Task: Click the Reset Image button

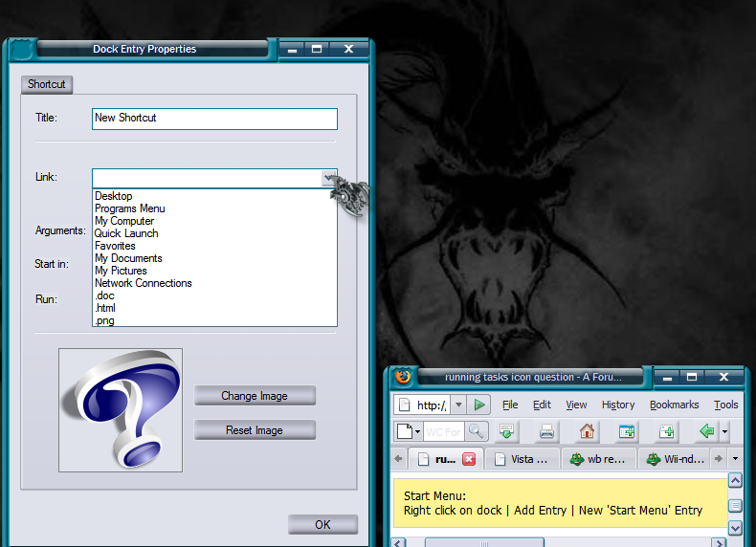Action: pyautogui.click(x=255, y=430)
